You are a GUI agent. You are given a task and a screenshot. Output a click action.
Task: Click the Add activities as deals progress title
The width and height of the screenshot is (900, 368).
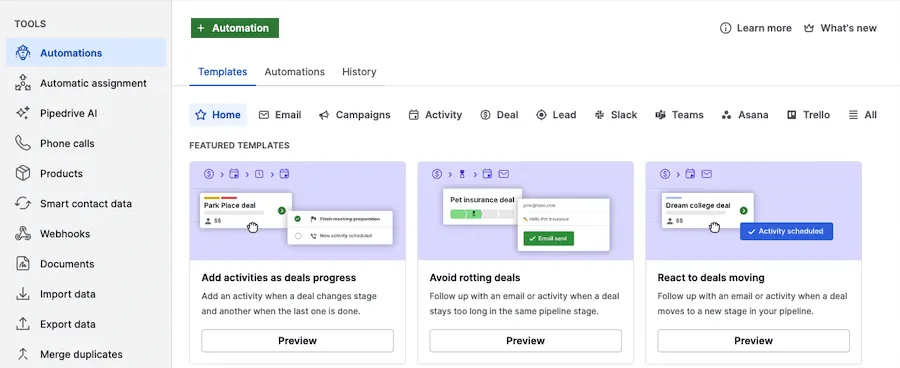pyautogui.click(x=279, y=278)
